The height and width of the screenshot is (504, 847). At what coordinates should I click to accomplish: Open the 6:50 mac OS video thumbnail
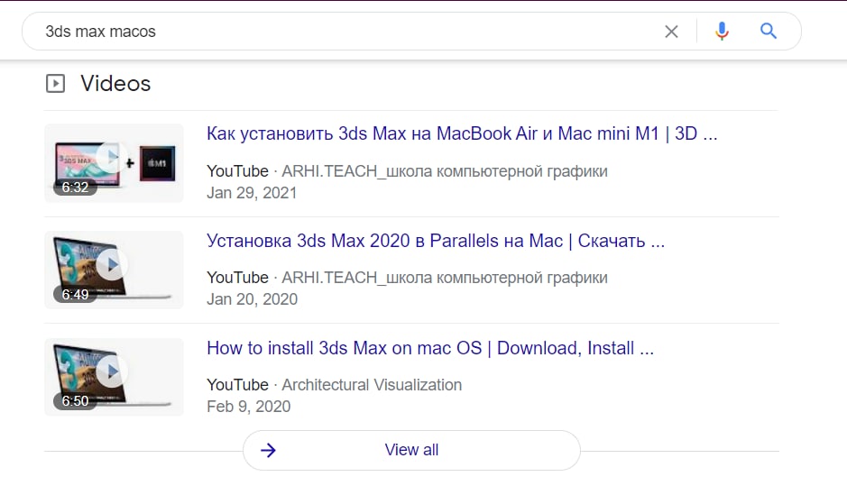pos(114,377)
